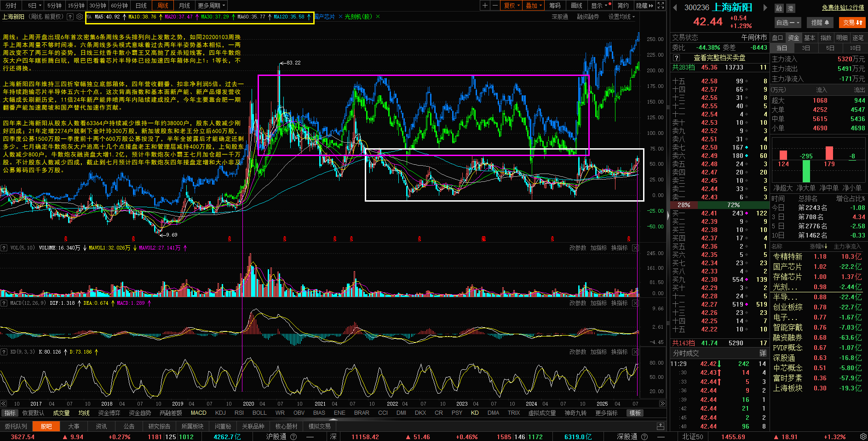Toggle RSI indicator
868x441 pixels.
pos(239,413)
